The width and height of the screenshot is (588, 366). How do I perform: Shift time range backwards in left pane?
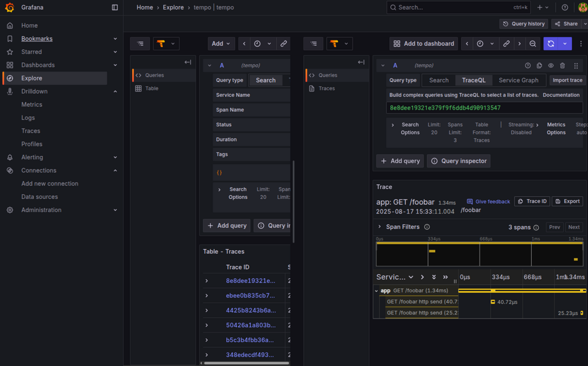pos(244,43)
